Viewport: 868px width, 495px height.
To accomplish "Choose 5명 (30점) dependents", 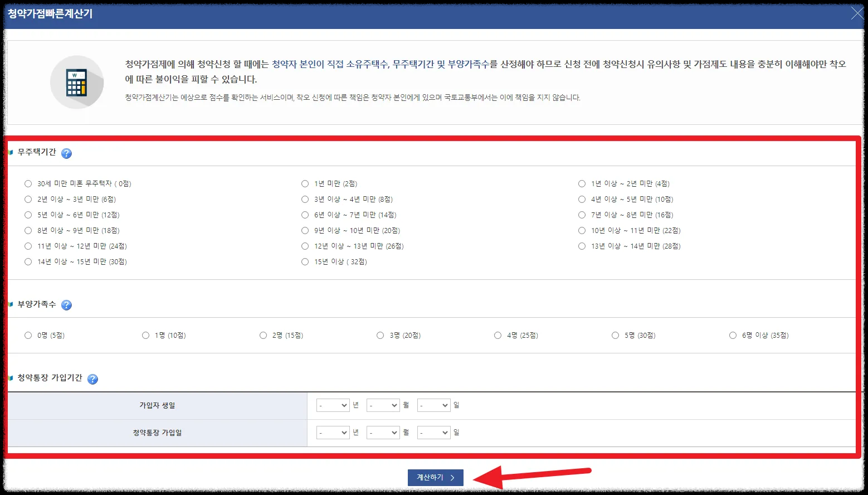I will [x=615, y=335].
